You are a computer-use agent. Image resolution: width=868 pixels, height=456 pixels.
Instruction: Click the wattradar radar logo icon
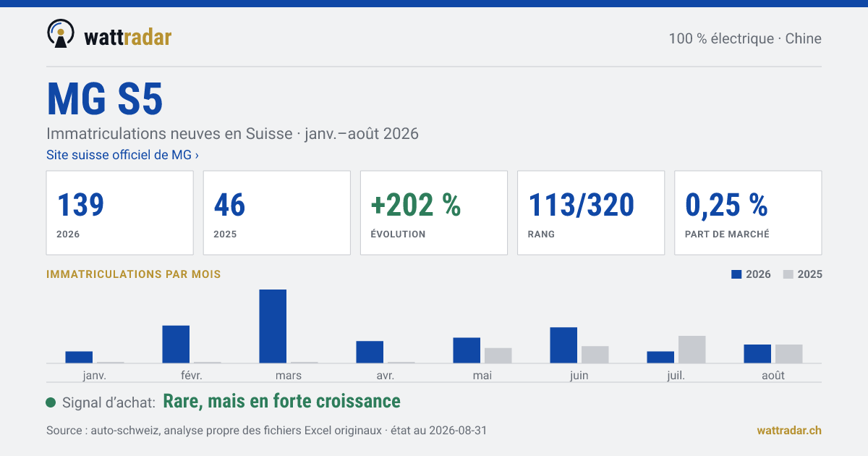coord(61,34)
